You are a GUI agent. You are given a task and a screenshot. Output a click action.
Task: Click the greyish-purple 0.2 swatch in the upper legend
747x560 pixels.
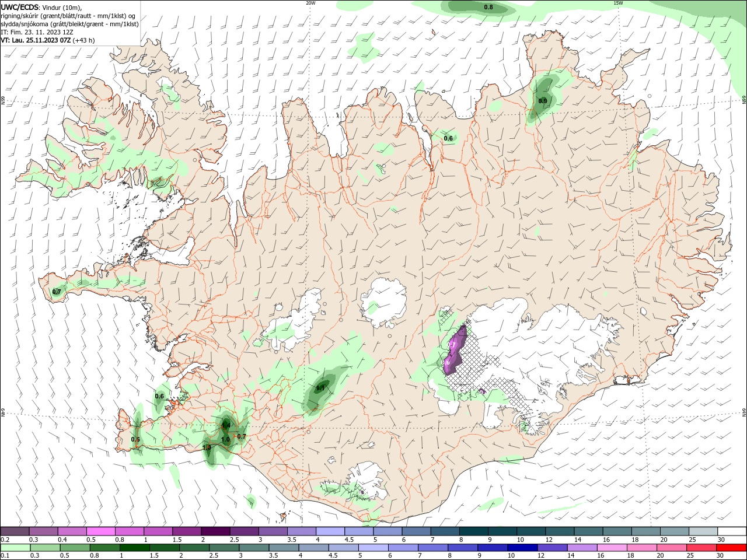point(15,531)
